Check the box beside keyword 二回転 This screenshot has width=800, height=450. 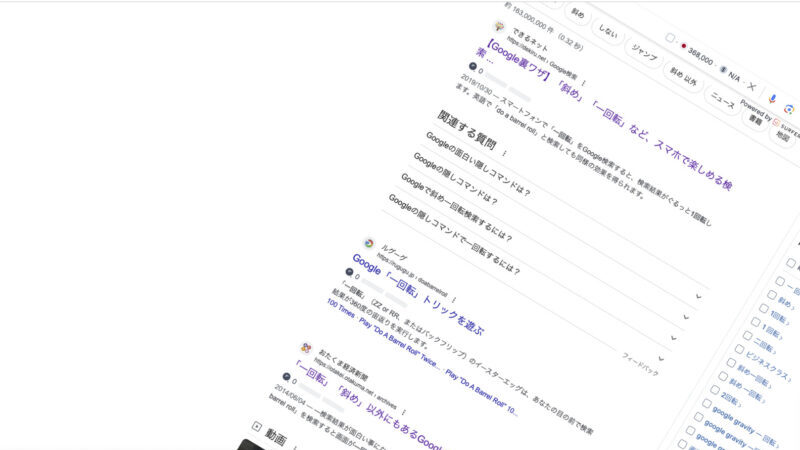(747, 336)
